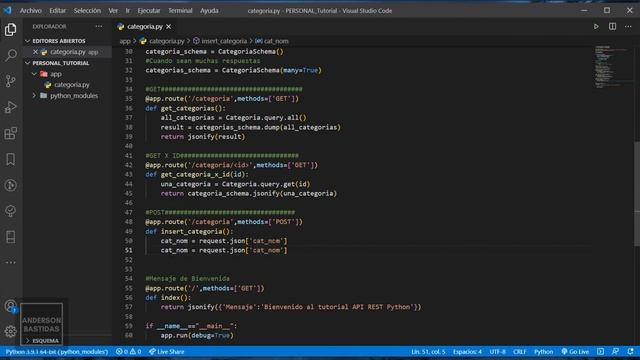Open the icon between history and notebook icons
The height and width of the screenshot is (360, 640).
click(x=11, y=211)
